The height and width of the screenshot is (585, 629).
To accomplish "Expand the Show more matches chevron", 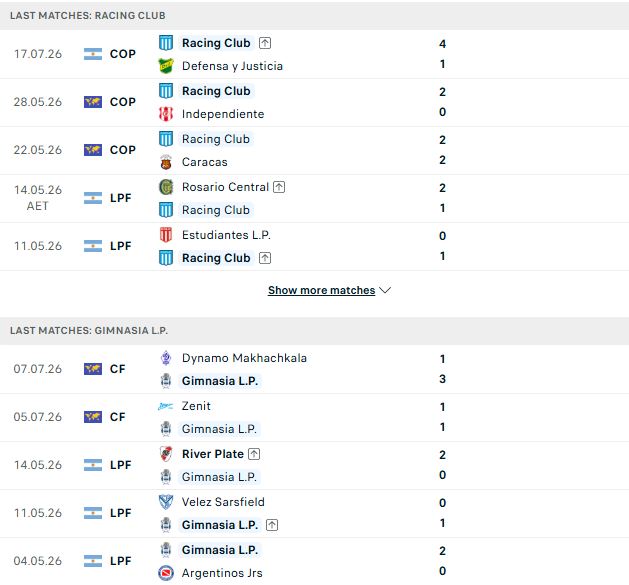I will (x=385, y=290).
